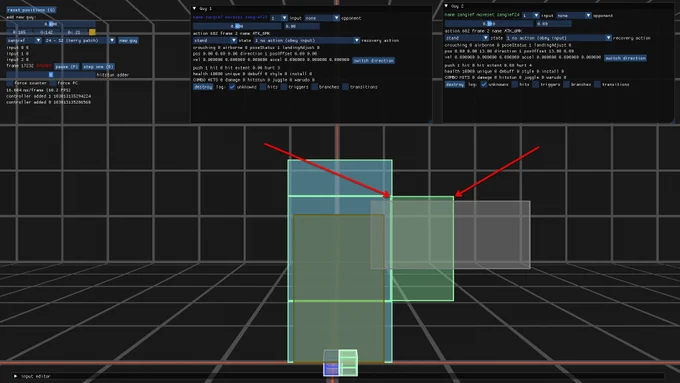Open Guy 2 recovery action dropdown
This screenshot has width=680, height=383.
tap(559, 38)
